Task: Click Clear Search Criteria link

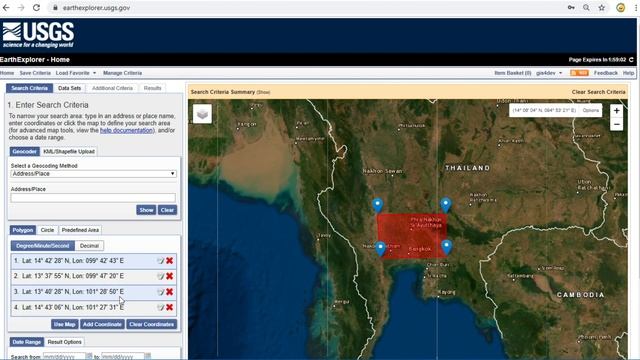Action: [x=598, y=92]
